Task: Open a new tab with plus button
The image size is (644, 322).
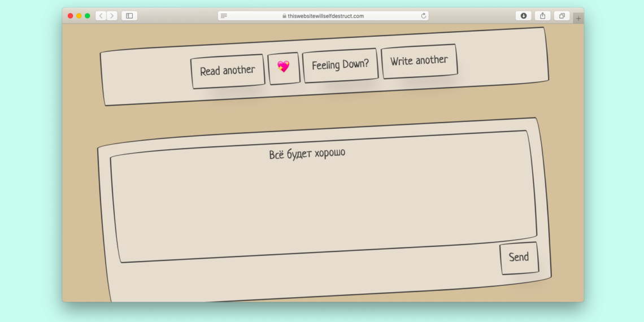Action: pos(578,19)
